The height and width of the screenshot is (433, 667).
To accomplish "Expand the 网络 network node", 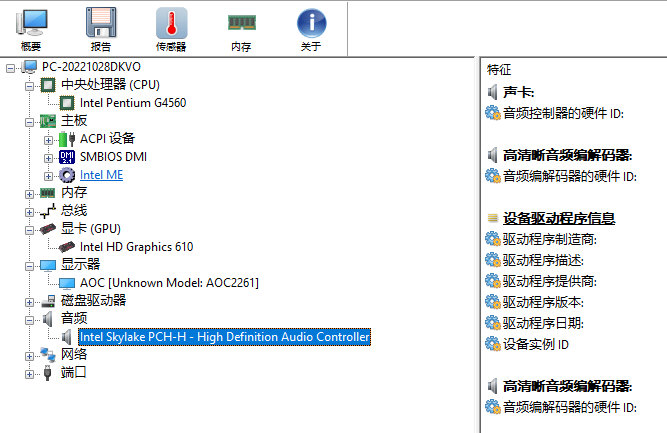I will 29,356.
